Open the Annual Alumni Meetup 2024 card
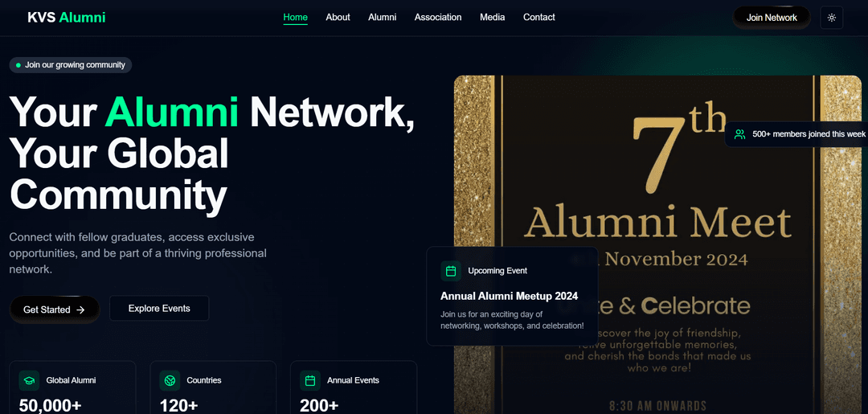 512,297
